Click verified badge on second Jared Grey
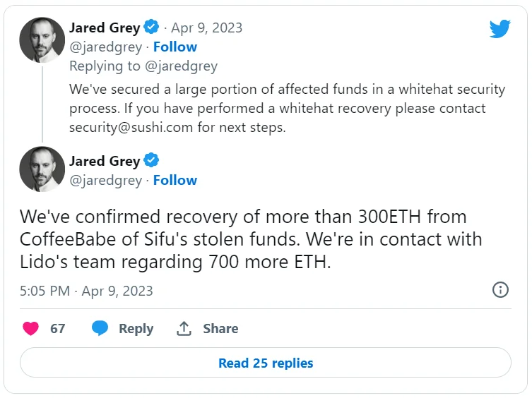This screenshot has height=398, width=532. pos(151,161)
